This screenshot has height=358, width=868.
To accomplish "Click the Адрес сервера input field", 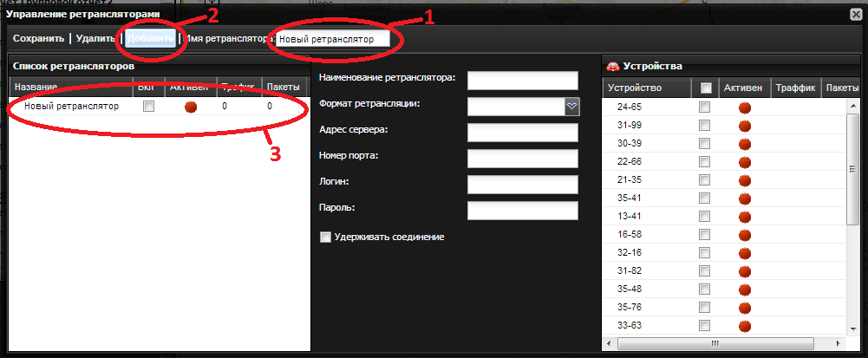I will (x=522, y=133).
